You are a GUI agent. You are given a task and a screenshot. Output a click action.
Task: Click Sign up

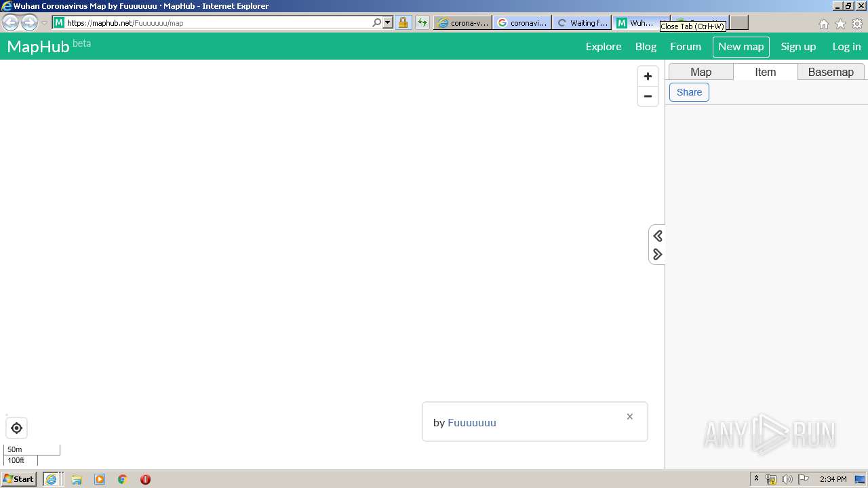798,47
